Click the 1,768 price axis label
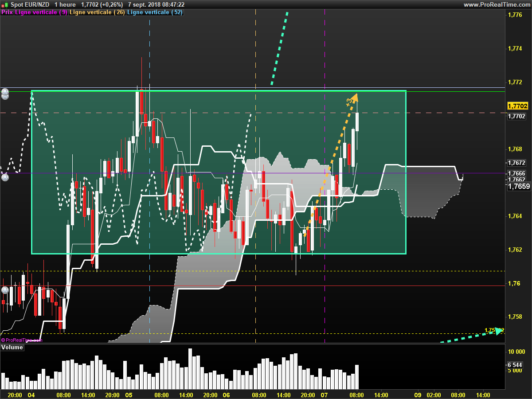Image resolution: width=532 pixels, height=399 pixels. click(515, 149)
